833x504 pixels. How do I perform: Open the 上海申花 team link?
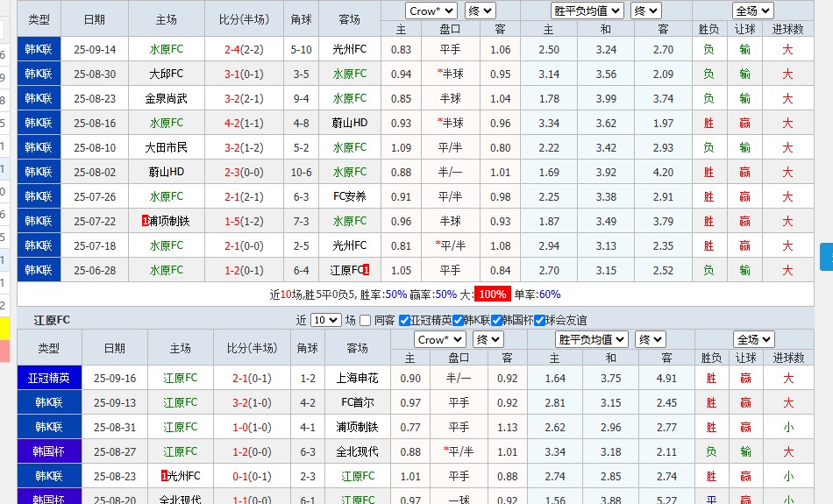point(358,378)
